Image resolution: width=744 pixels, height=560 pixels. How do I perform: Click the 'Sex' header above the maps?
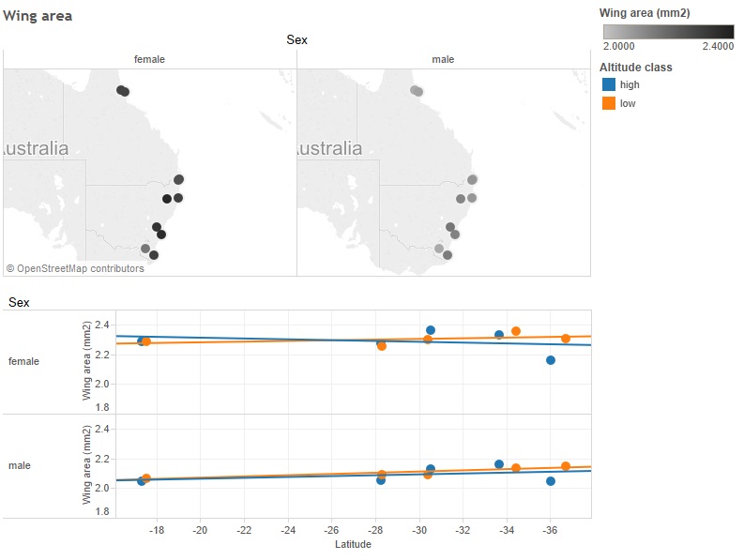pyautogui.click(x=296, y=39)
